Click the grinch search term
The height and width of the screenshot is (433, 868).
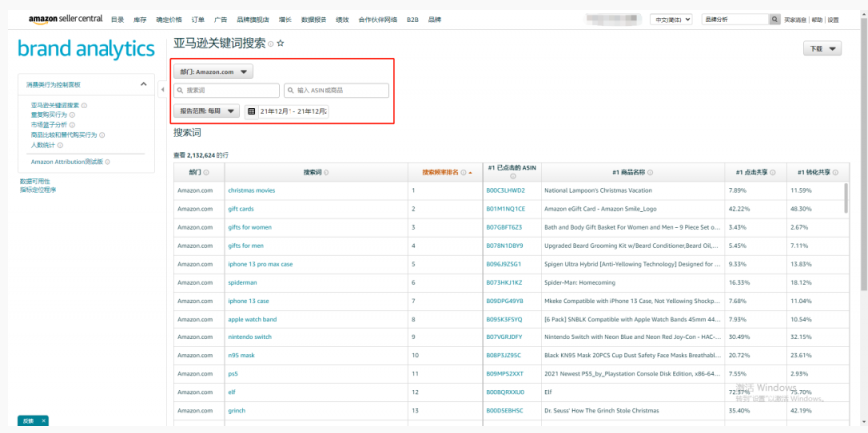236,411
